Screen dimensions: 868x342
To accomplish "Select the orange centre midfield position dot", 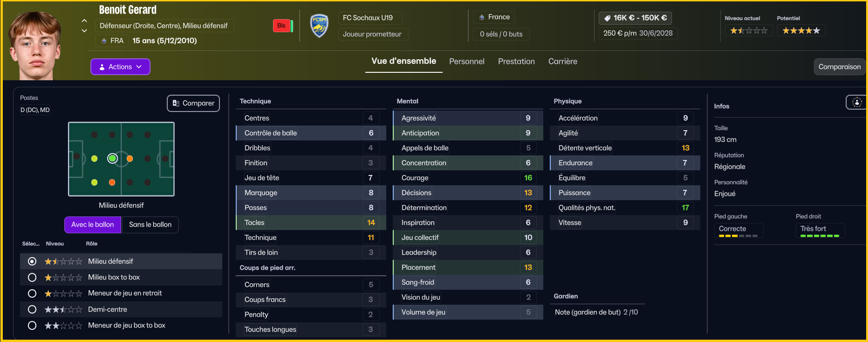I will pyautogui.click(x=130, y=159).
